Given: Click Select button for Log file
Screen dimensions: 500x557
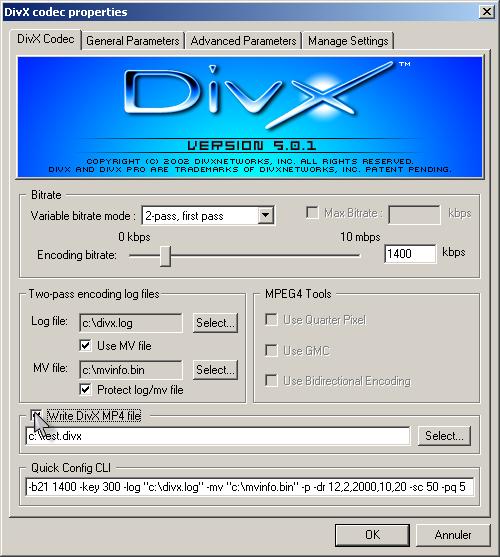Looking at the screenshot, I should coord(215,323).
